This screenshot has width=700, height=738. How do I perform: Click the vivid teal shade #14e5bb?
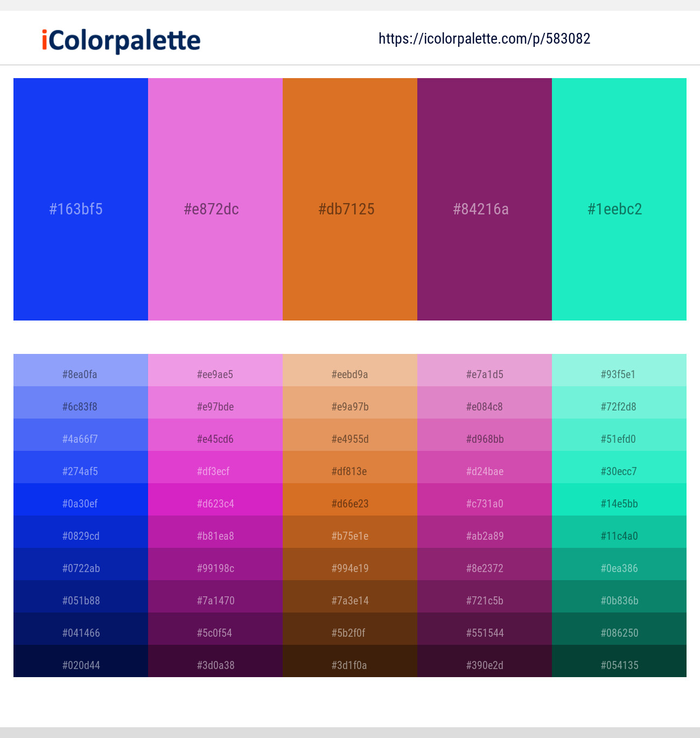(x=619, y=503)
